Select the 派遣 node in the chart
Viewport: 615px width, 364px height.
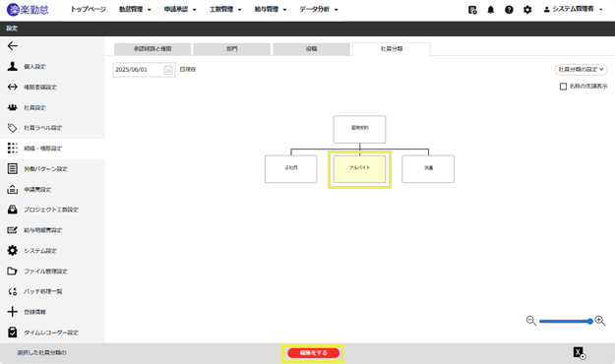click(428, 169)
